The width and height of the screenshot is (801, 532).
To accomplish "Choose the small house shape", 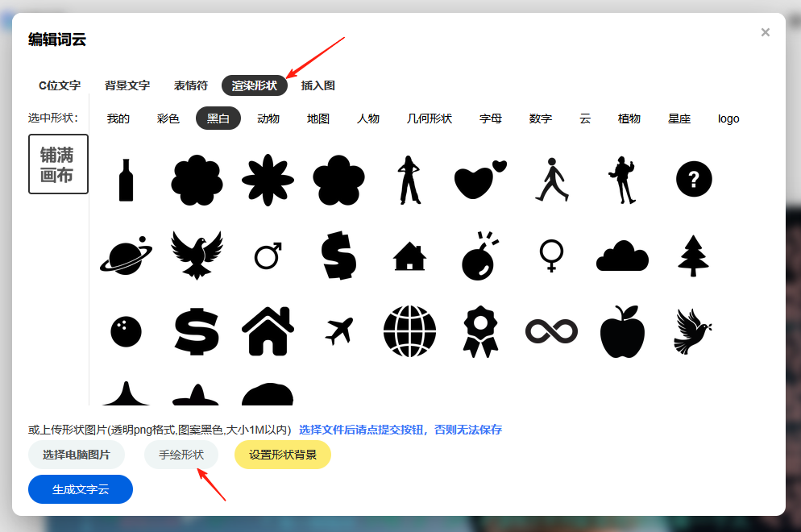I will click(x=409, y=256).
